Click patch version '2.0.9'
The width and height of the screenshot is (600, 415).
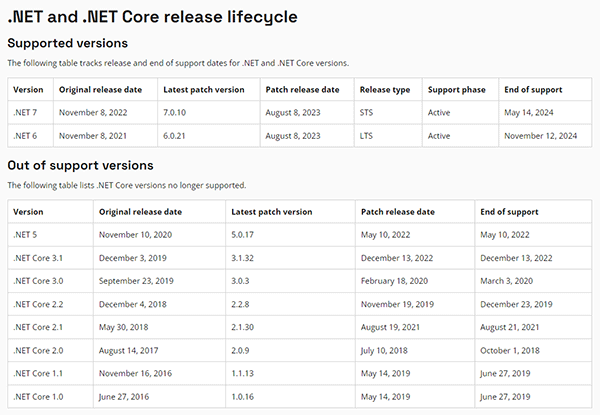tap(240, 350)
